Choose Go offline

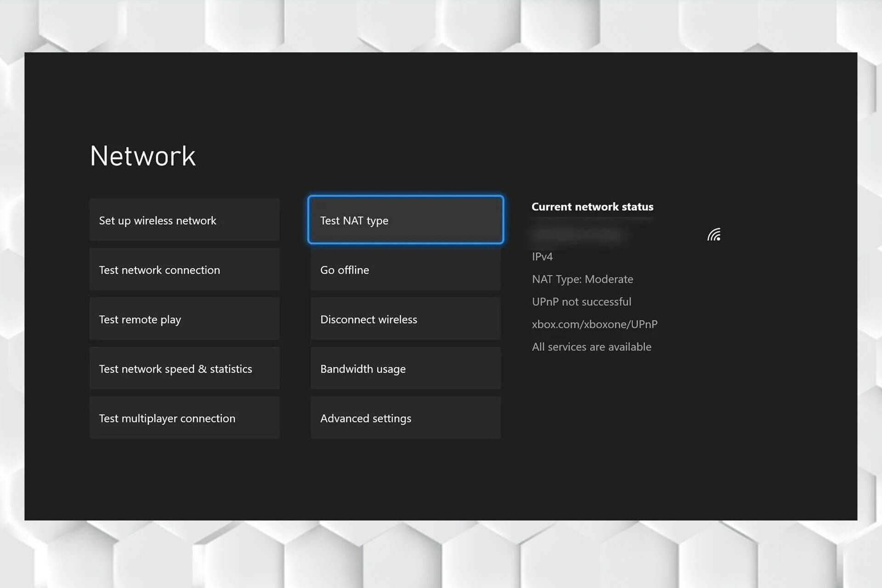[x=405, y=270]
